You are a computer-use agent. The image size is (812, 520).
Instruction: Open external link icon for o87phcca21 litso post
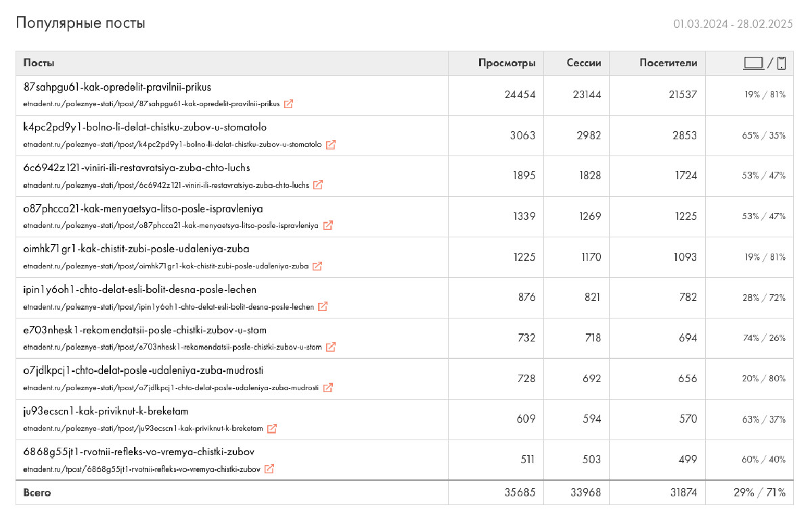[328, 225]
